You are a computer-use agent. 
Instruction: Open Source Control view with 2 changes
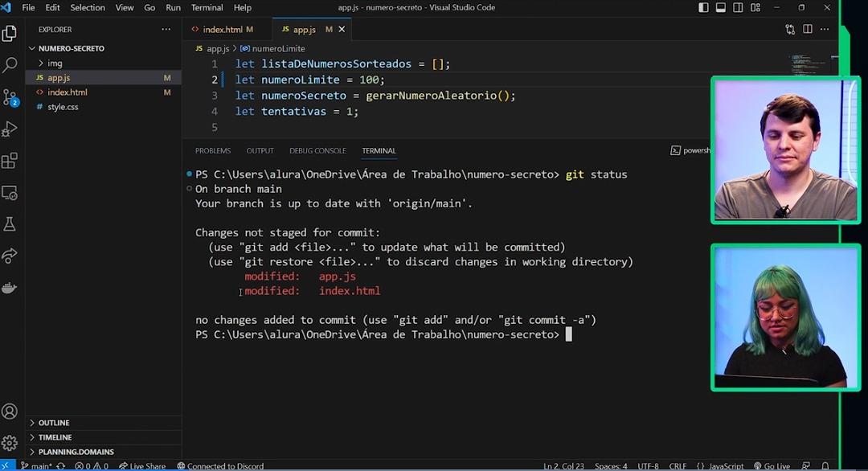click(x=10, y=98)
